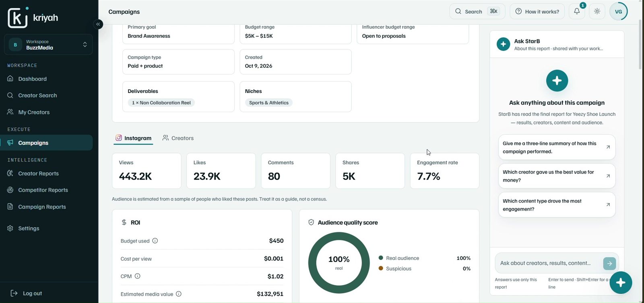This screenshot has width=644, height=303.
Task: Click the page vertical scrollbar
Action: click(640, 44)
